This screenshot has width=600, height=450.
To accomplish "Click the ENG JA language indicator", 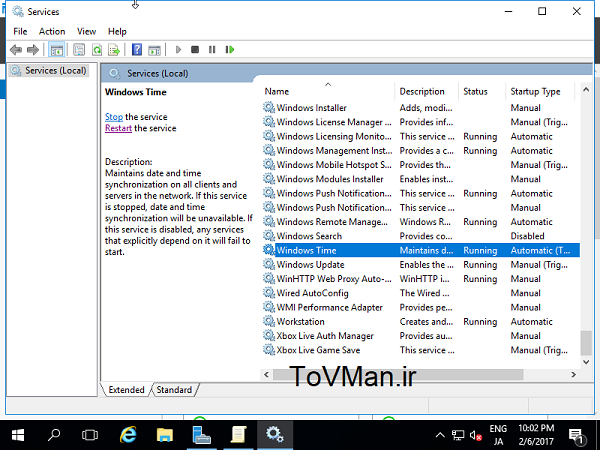I will 498,435.
